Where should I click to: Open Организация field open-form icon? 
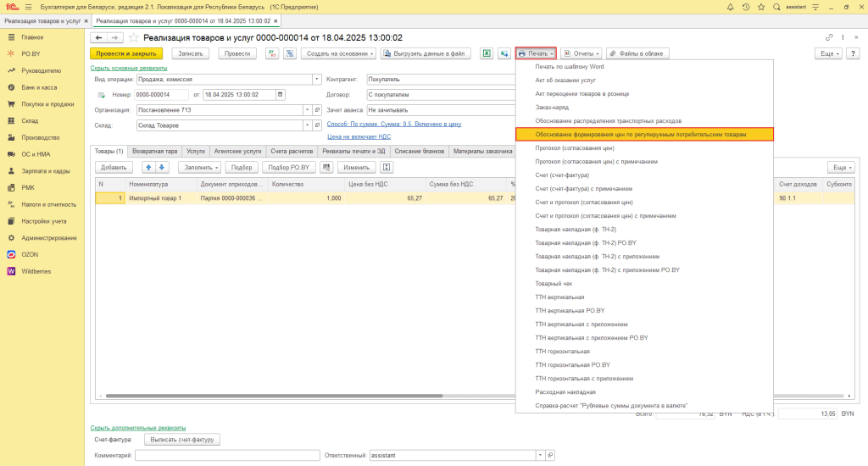[317, 110]
